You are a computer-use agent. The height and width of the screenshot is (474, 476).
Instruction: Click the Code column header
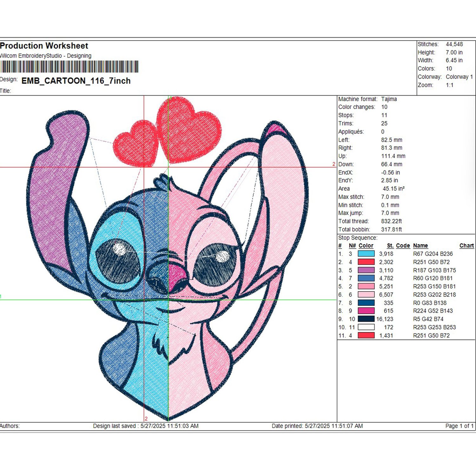pyautogui.click(x=403, y=246)
